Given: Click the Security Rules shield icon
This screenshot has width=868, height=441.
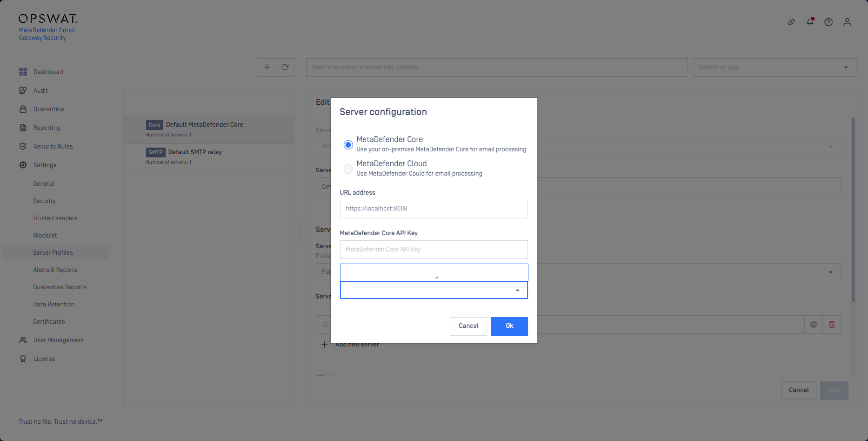Looking at the screenshot, I should tap(23, 146).
